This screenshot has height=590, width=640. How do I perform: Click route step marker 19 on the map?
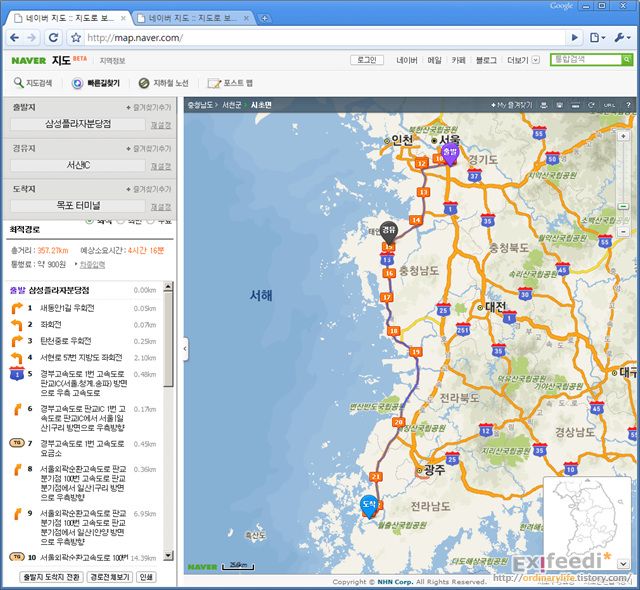tap(416, 351)
